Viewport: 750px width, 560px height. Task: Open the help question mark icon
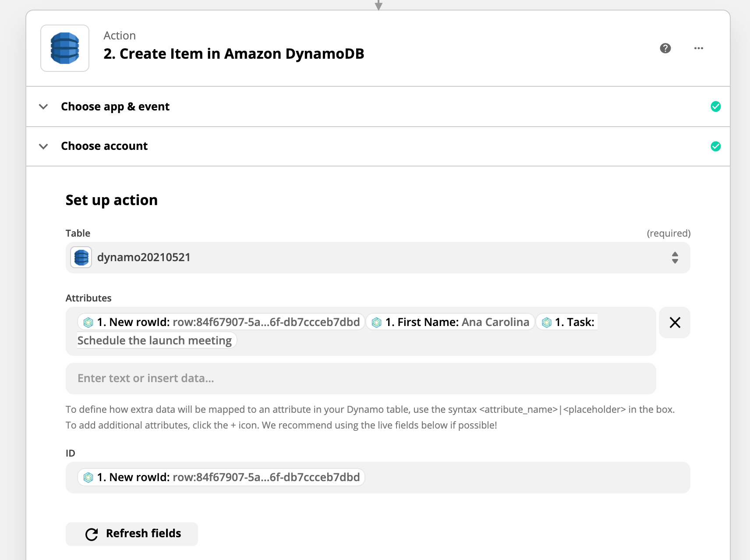pos(665,48)
